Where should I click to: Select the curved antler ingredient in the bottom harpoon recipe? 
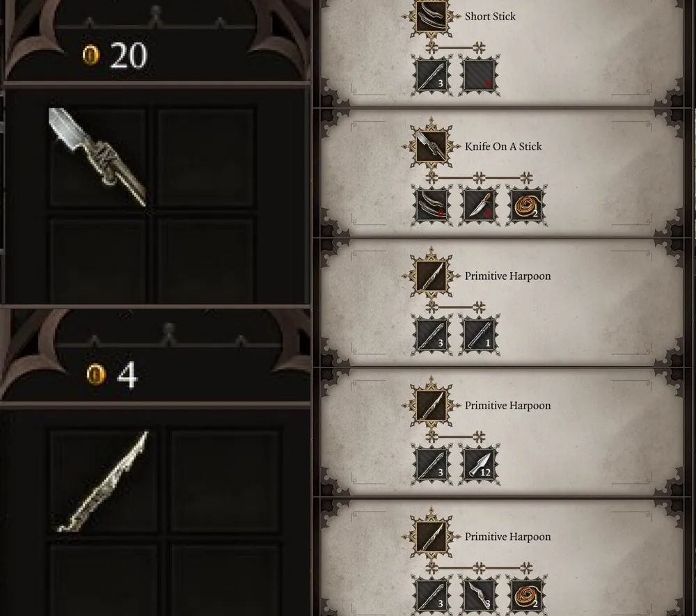479,595
